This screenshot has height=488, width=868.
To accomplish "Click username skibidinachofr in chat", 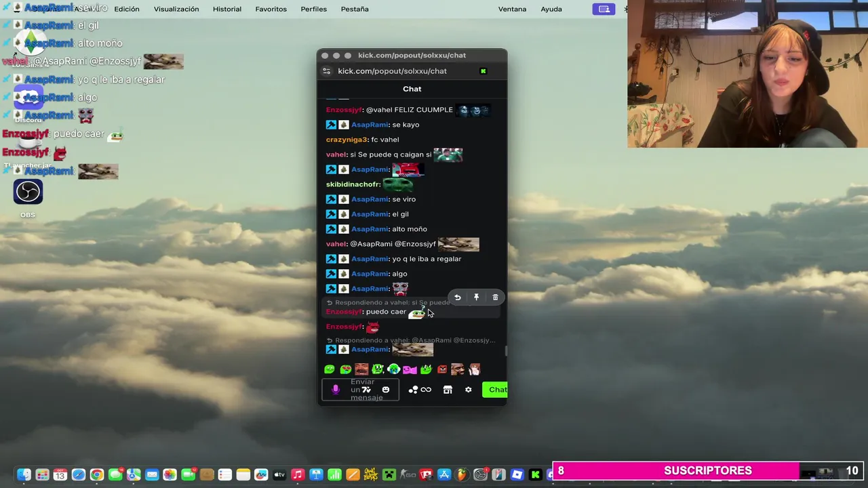I will tap(353, 184).
